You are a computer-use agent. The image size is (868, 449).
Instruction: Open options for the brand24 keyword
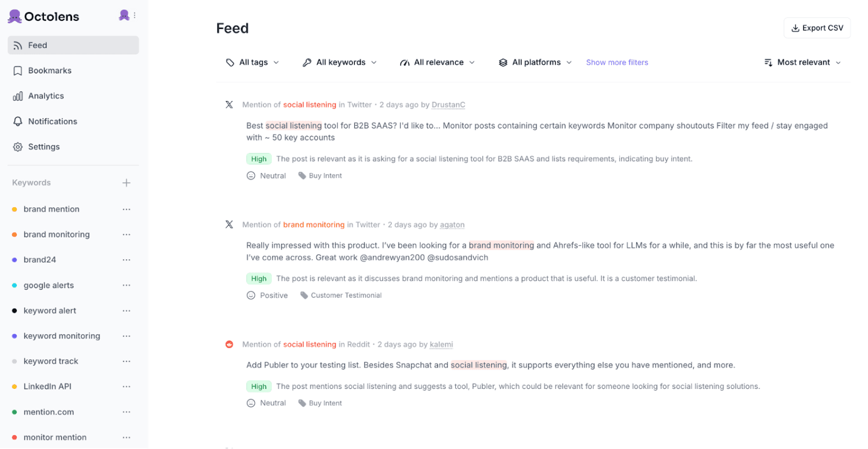click(126, 260)
